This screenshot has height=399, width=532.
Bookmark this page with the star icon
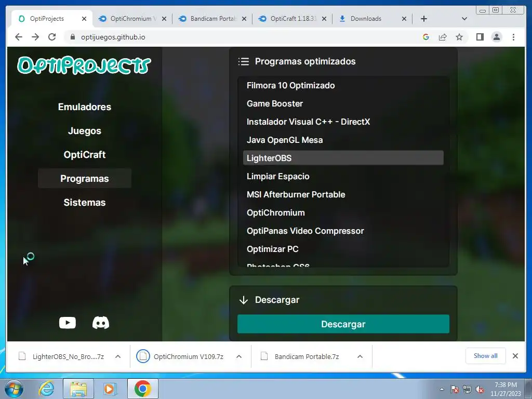(x=459, y=37)
